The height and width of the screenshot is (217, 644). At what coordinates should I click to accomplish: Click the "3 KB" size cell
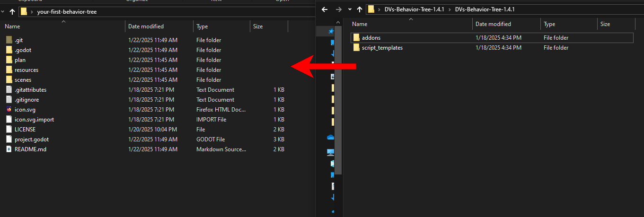[279, 139]
